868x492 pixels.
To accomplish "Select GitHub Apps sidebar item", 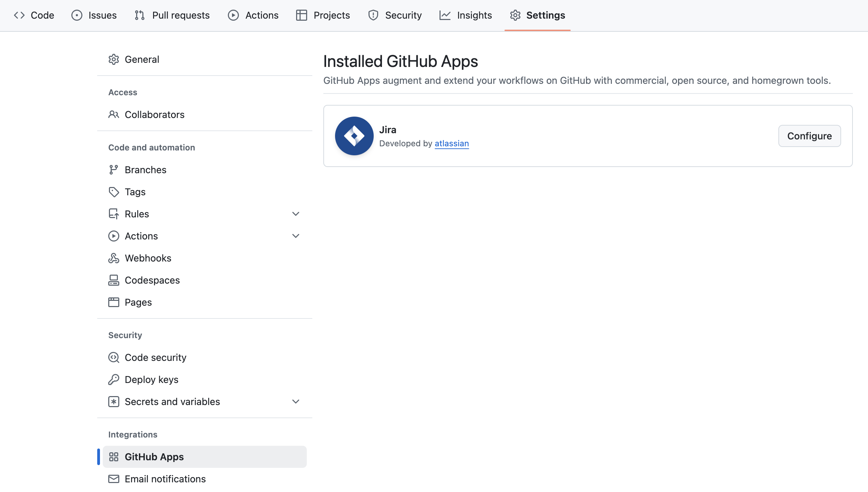I will [205, 457].
